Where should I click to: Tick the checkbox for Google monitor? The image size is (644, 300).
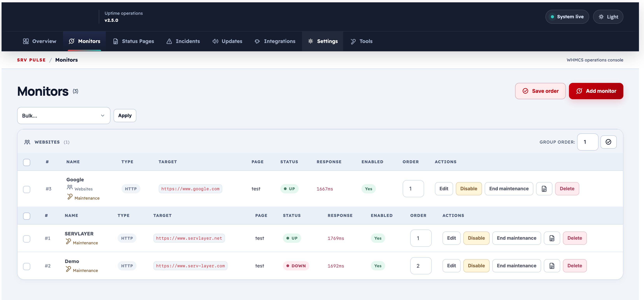click(x=26, y=189)
